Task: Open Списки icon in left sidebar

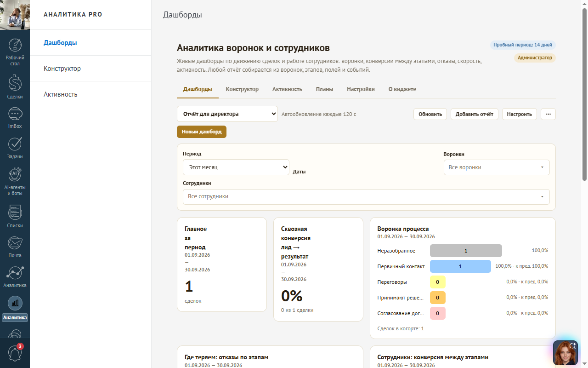Action: coord(15,213)
